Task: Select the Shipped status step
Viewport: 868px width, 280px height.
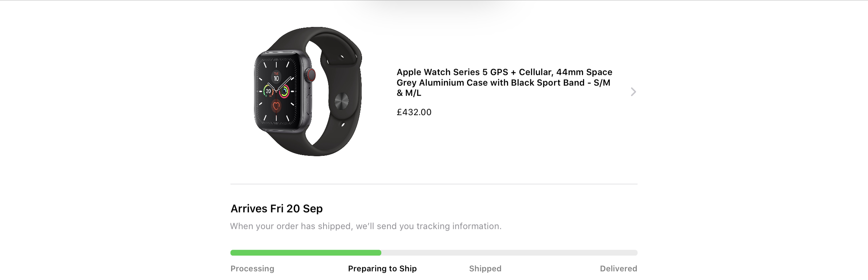Action: coord(485,269)
